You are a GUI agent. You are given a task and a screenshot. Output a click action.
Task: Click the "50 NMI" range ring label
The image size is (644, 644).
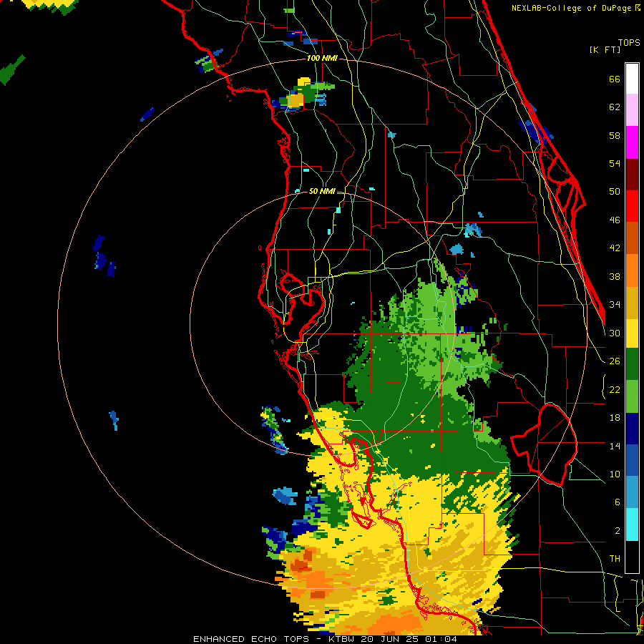[x=322, y=191]
